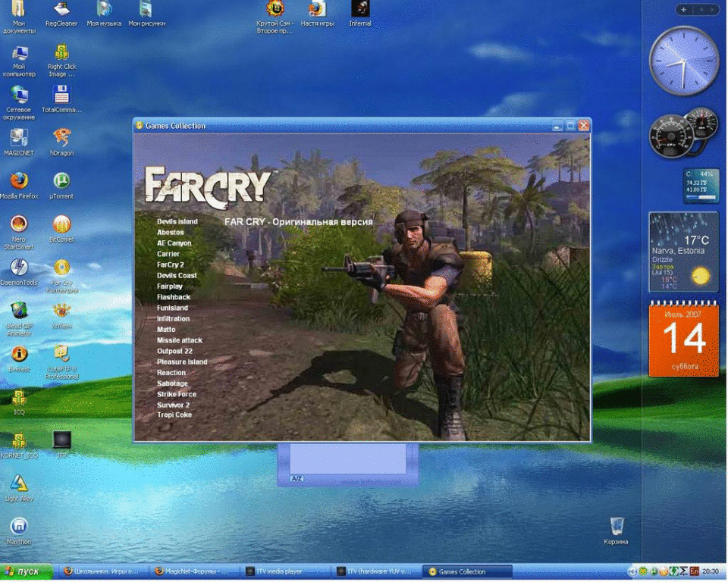
Task: Switch to the Школьники. Игры taskbar button
Action: (105, 572)
